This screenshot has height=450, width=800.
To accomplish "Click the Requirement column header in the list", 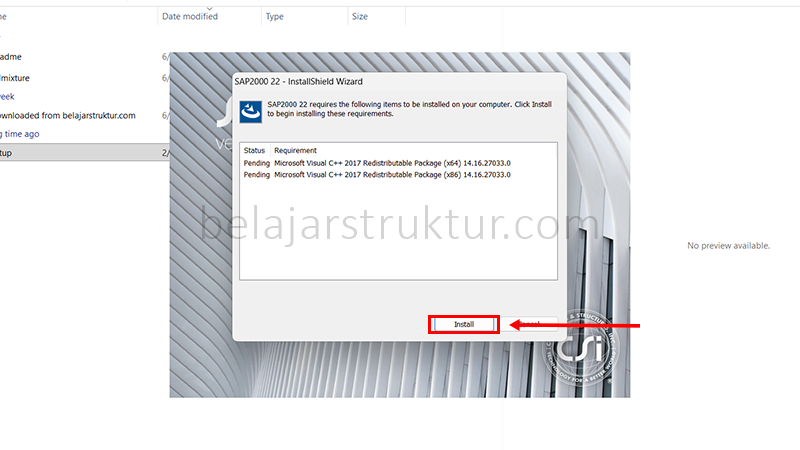I will 295,151.
